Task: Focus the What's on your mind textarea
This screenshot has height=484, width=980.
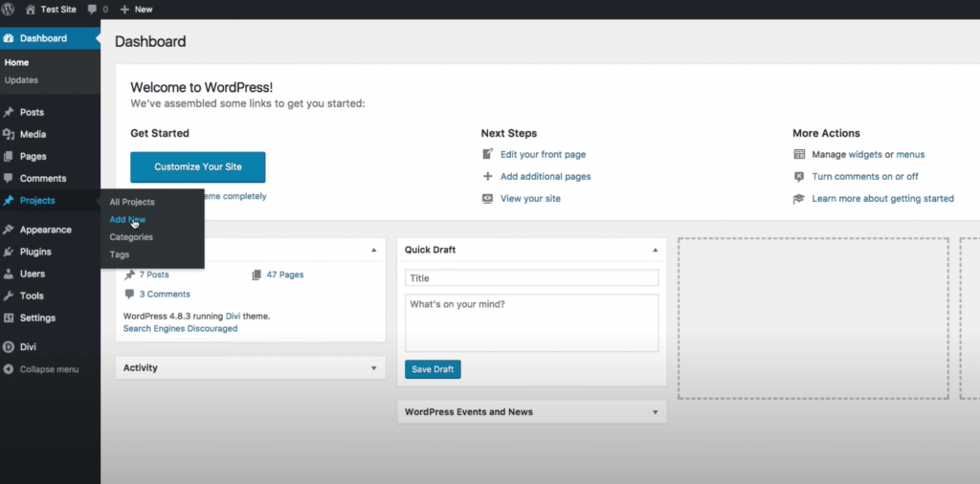Action: pos(532,323)
